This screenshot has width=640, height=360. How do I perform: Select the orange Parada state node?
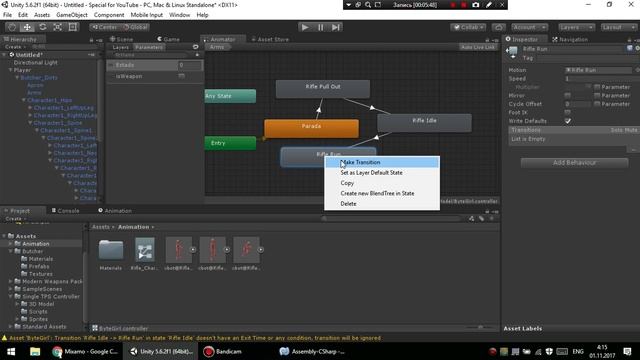pos(311,128)
